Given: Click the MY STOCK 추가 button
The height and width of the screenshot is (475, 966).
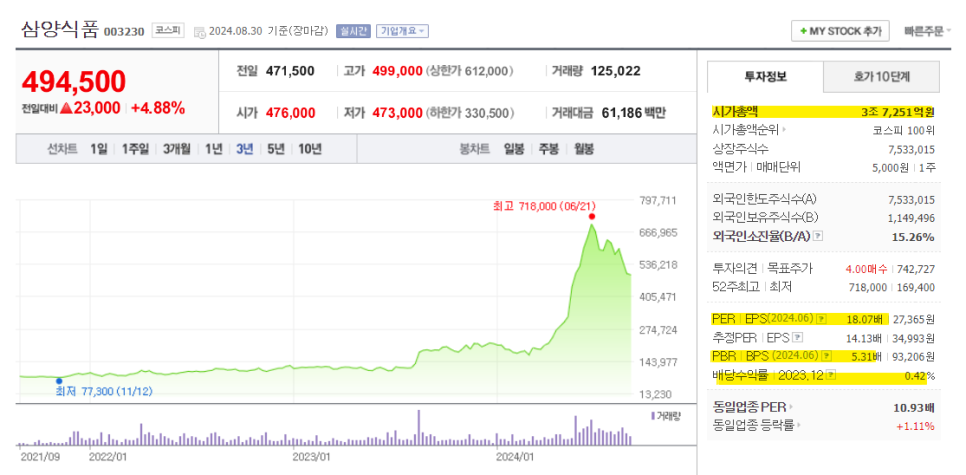Looking at the screenshot, I should coord(840,31).
